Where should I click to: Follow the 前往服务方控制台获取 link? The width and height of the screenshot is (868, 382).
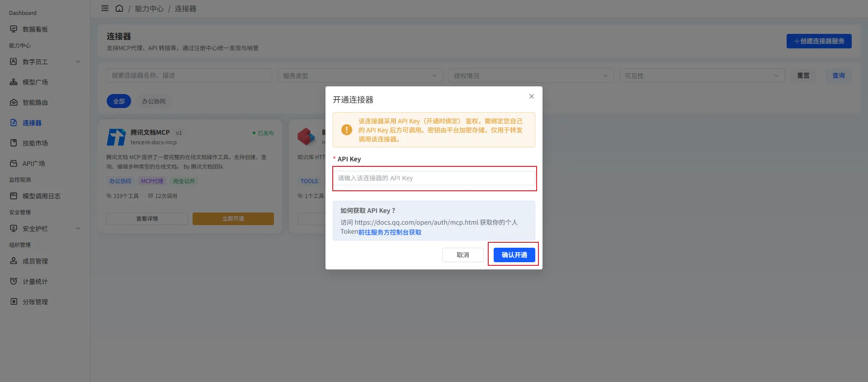point(390,232)
